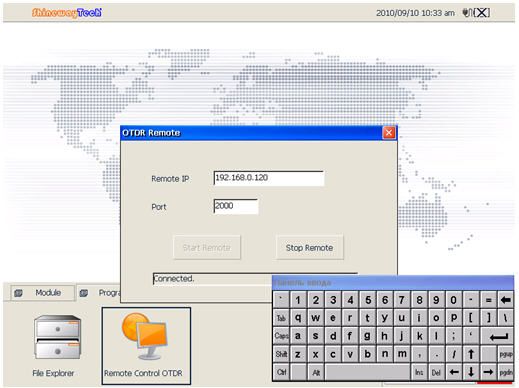
Task: Click the backspace arrow key on keyboard
Action: click(505, 300)
